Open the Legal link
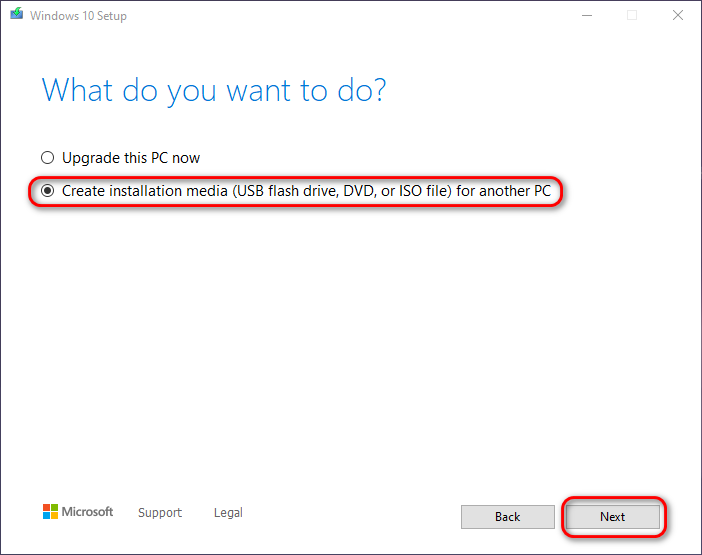 click(228, 512)
